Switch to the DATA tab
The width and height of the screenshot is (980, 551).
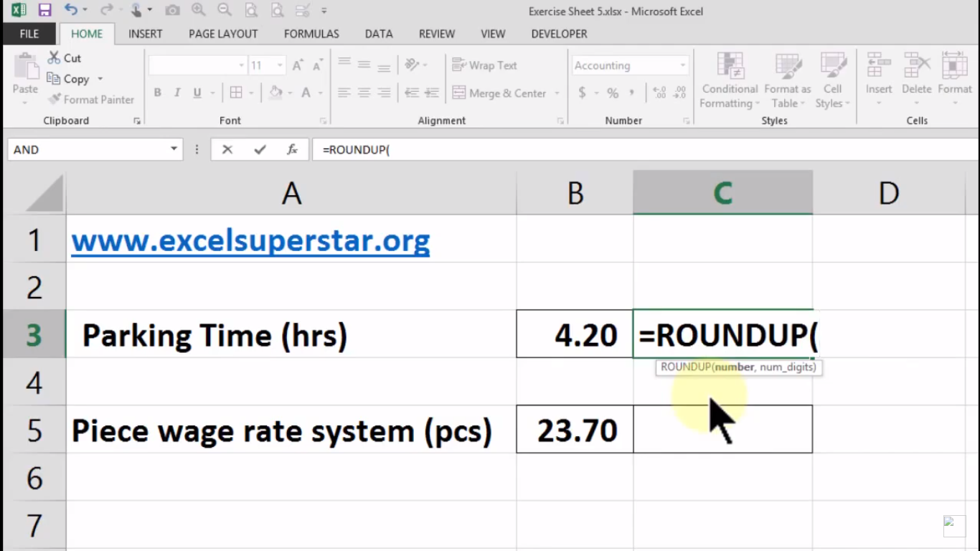click(379, 34)
